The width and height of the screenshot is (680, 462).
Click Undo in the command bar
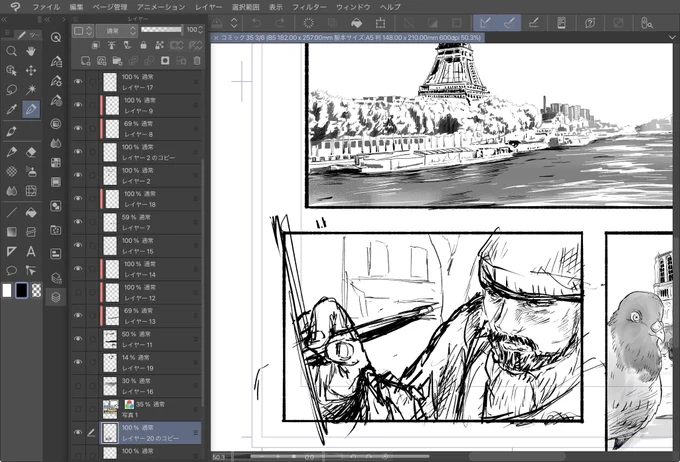257,23
